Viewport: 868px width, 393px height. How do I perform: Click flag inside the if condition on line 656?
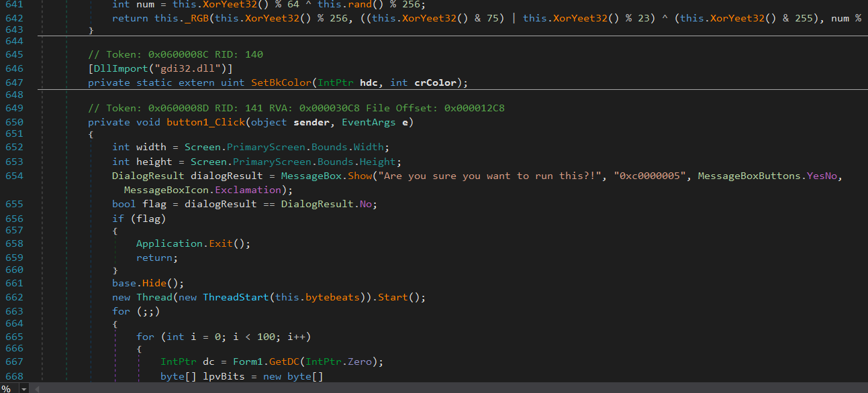point(148,219)
